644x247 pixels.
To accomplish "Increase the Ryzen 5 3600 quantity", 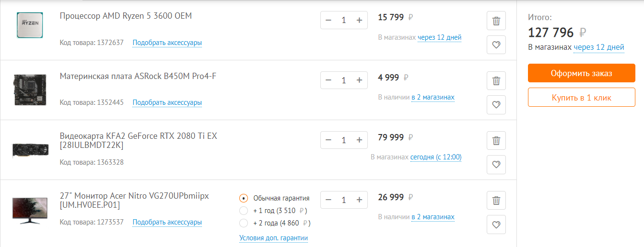I will tap(359, 20).
